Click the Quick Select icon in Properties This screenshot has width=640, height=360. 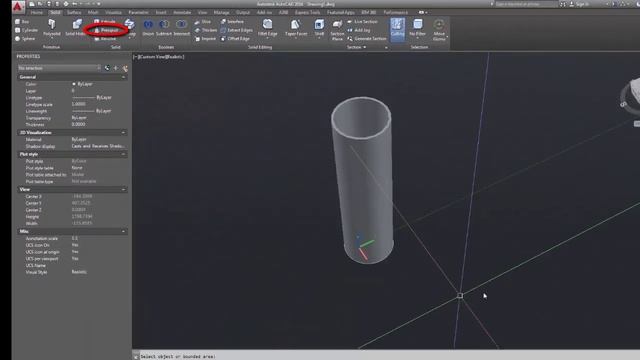pos(124,68)
